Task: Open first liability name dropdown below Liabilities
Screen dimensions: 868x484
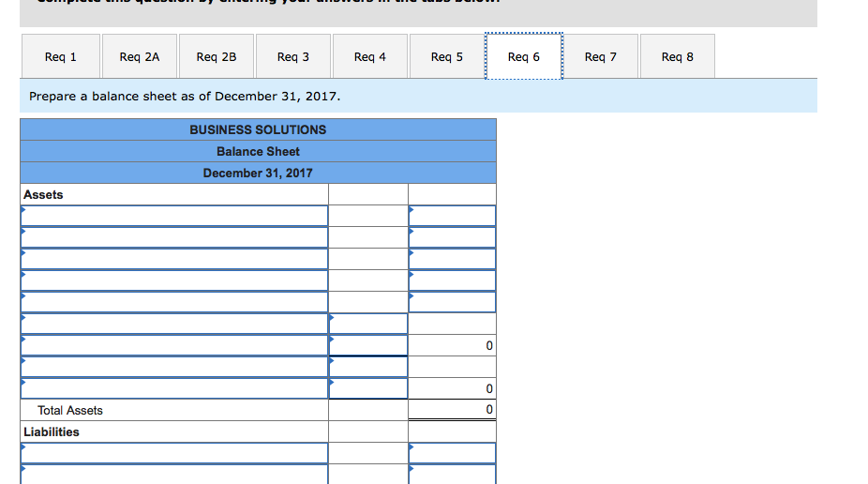Action: 174,453
